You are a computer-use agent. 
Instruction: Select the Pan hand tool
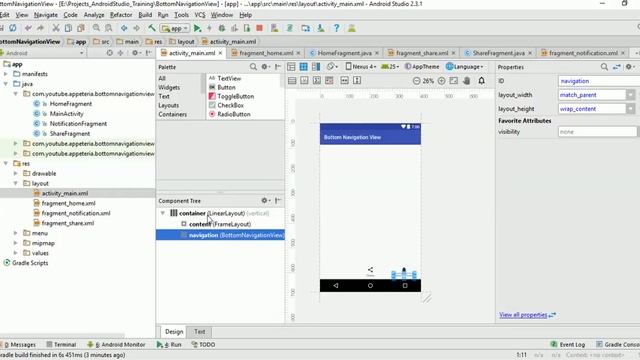pyautogui.click(x=467, y=81)
